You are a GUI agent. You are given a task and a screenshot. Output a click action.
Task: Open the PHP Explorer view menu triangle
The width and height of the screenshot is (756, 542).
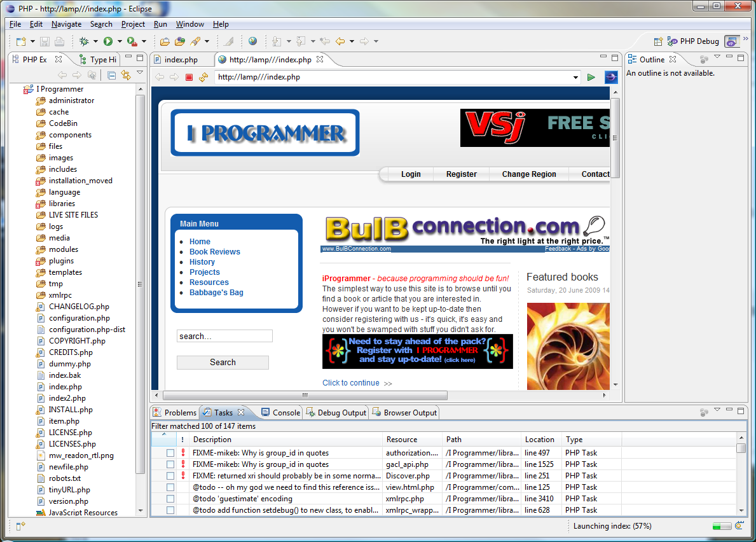(140, 73)
